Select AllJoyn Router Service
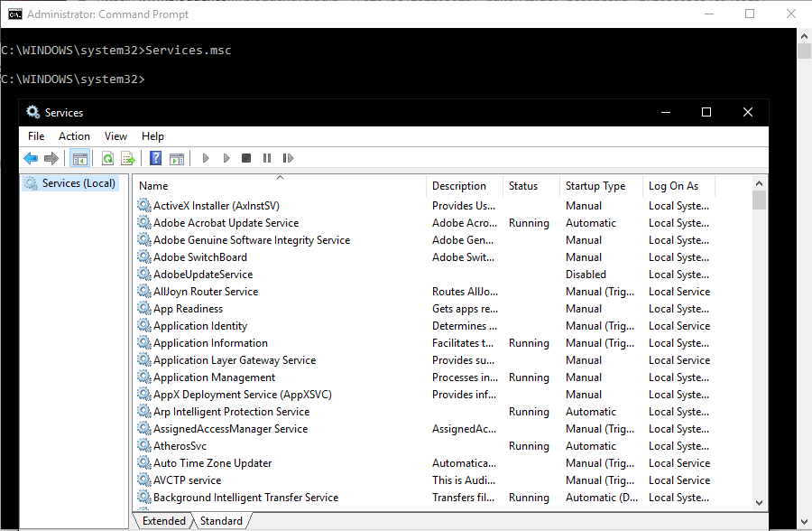Screen dimensions: 812x531 (425, 291)
